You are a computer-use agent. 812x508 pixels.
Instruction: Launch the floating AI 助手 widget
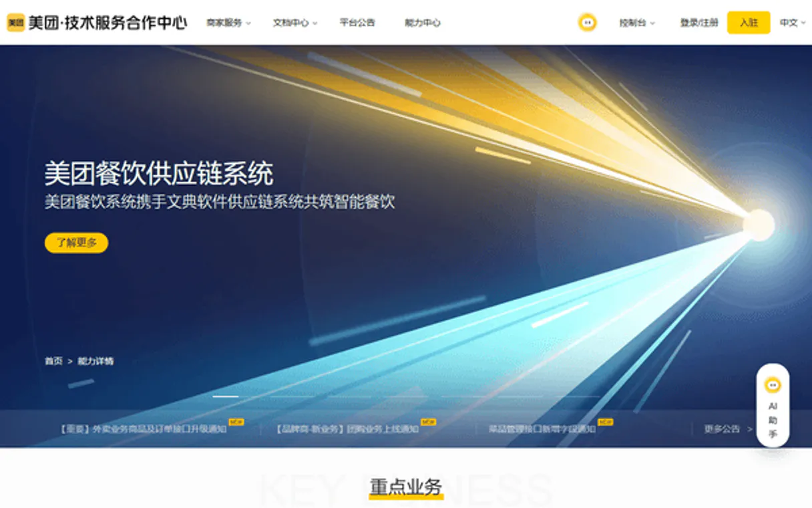[773, 406]
